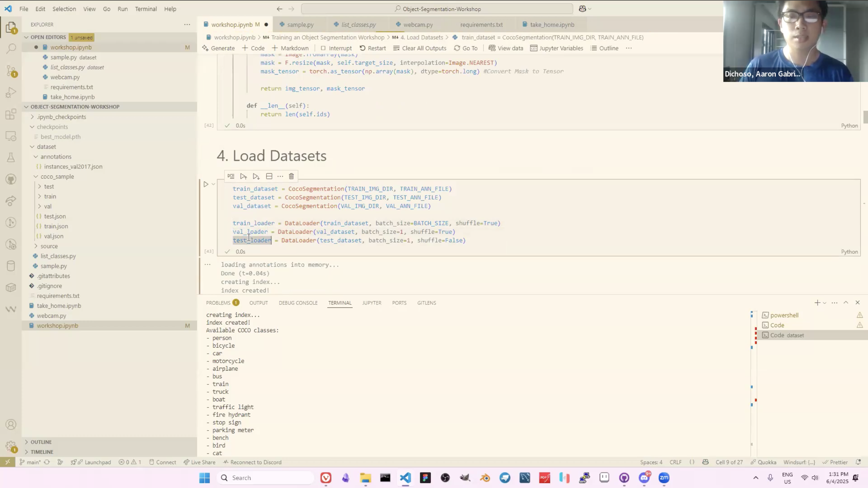The width and height of the screenshot is (868, 488).
Task: Add a new terminal with plus icon
Action: (x=817, y=303)
